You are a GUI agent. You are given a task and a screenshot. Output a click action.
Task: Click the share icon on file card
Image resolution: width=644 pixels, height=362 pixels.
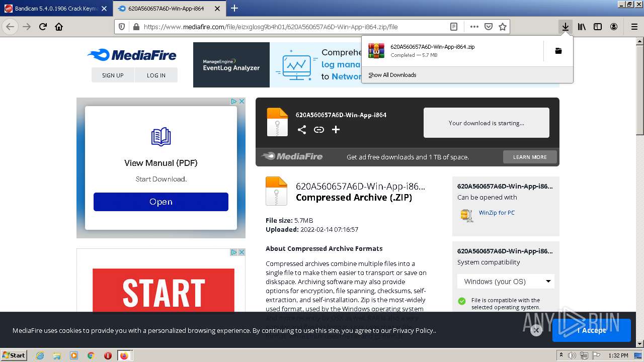[x=301, y=130]
